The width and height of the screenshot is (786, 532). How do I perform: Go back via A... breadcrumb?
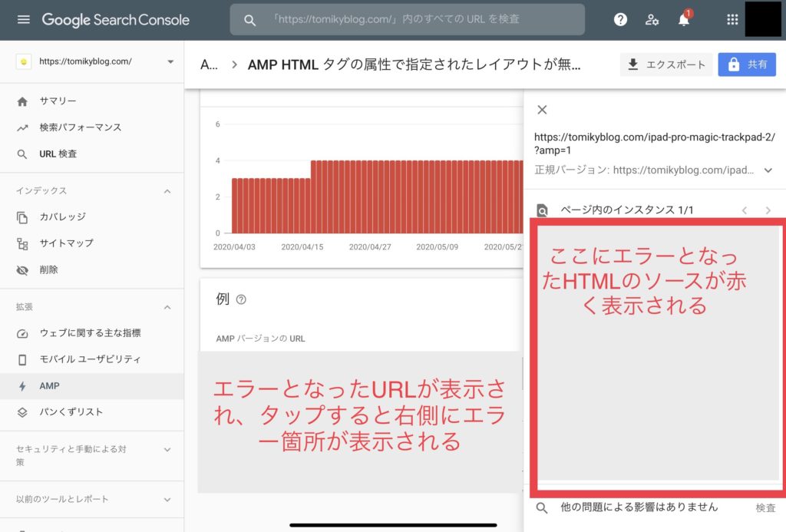(209, 64)
